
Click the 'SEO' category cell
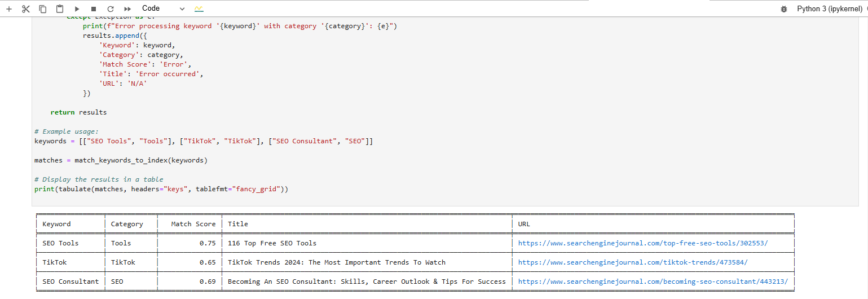tap(117, 282)
